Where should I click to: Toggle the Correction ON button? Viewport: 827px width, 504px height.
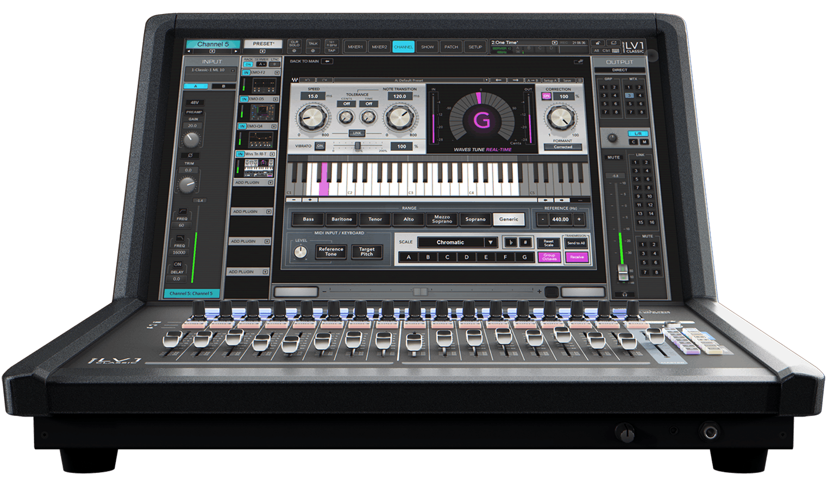547,96
